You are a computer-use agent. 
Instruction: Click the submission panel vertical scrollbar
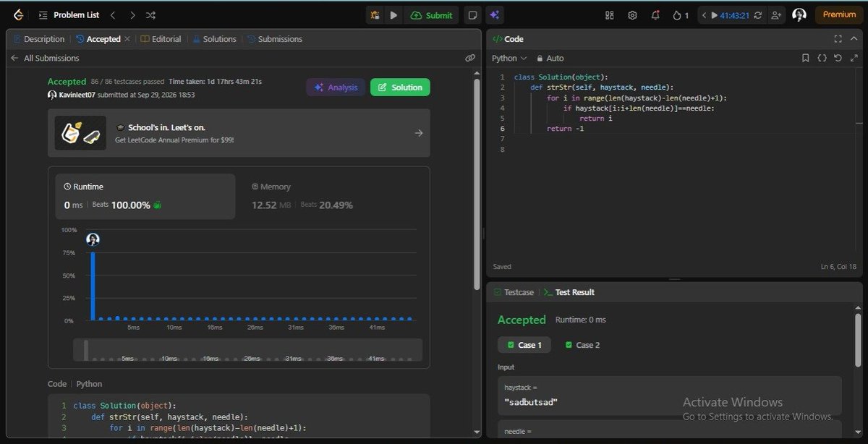pyautogui.click(x=476, y=184)
